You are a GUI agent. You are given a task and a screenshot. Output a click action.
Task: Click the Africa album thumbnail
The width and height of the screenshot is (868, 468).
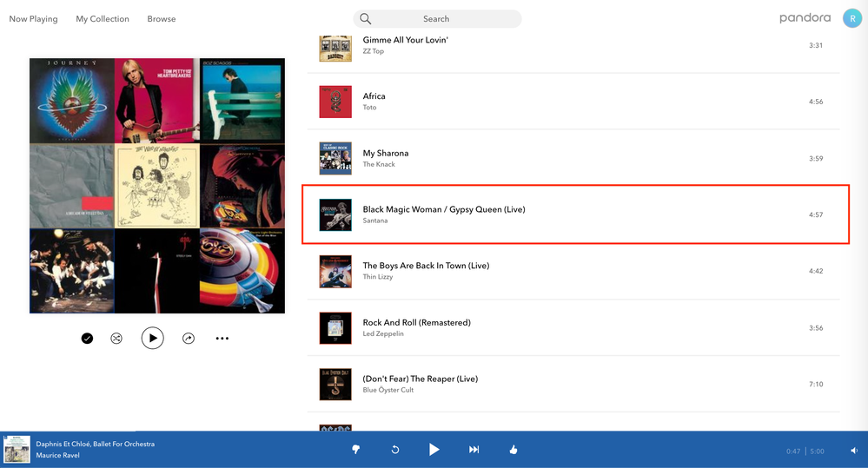click(335, 102)
